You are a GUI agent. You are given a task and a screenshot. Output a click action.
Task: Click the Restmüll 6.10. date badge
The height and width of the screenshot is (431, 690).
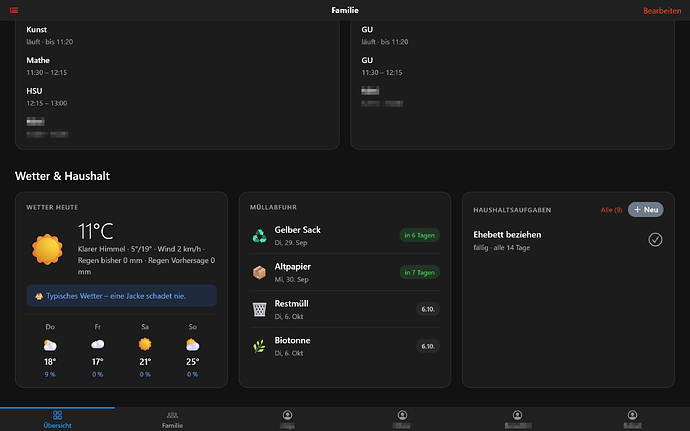[x=428, y=309]
